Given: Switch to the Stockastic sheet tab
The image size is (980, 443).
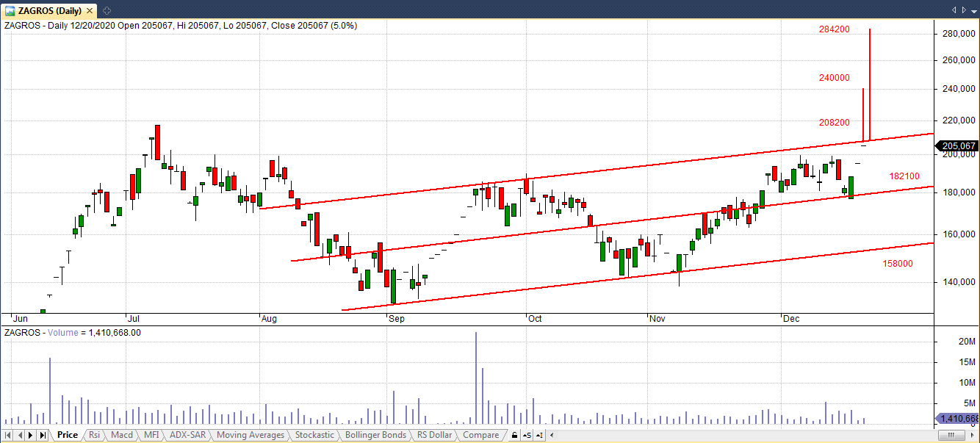Looking at the screenshot, I should pos(314,435).
